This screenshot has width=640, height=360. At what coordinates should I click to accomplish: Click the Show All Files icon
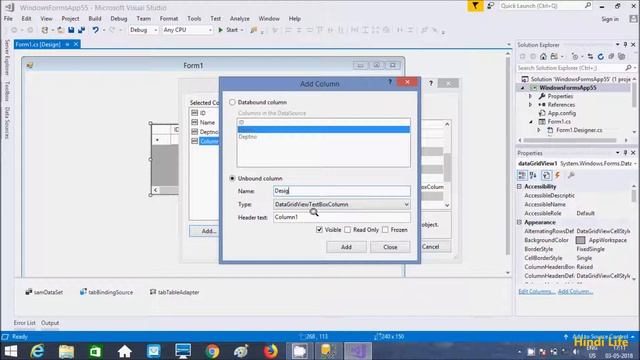click(x=622, y=56)
